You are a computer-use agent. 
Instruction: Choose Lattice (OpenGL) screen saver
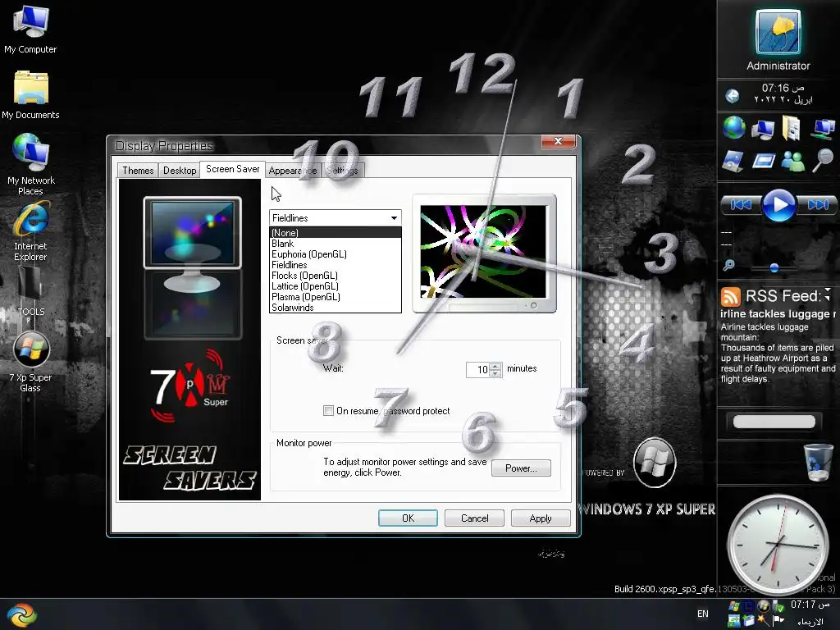(336, 286)
